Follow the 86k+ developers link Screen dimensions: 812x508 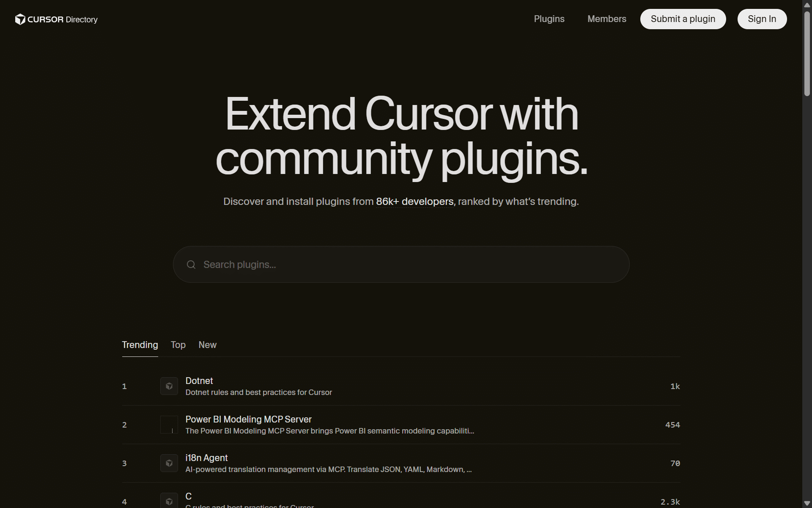415,202
